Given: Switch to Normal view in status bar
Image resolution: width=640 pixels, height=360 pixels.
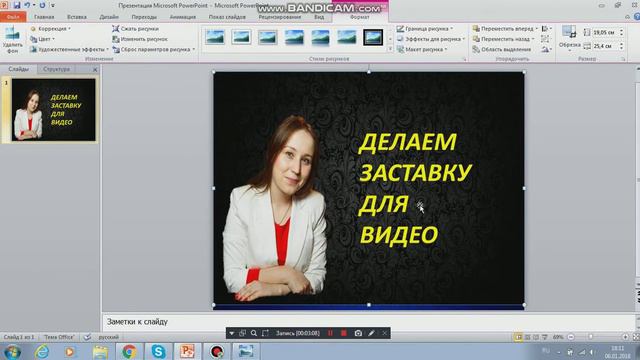Looking at the screenshot, I should [x=518, y=337].
